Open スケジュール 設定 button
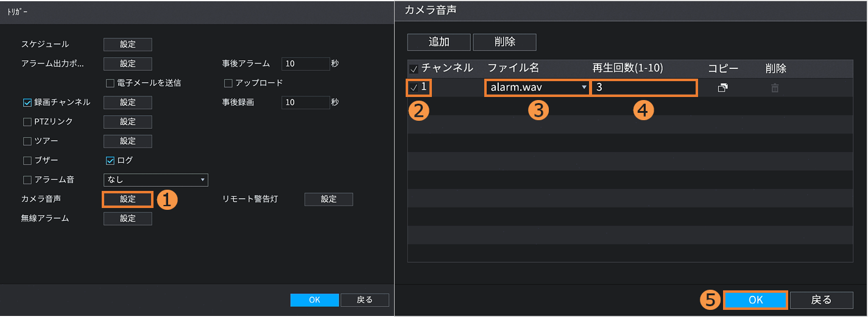Viewport: 868px width, 330px height. [x=128, y=45]
